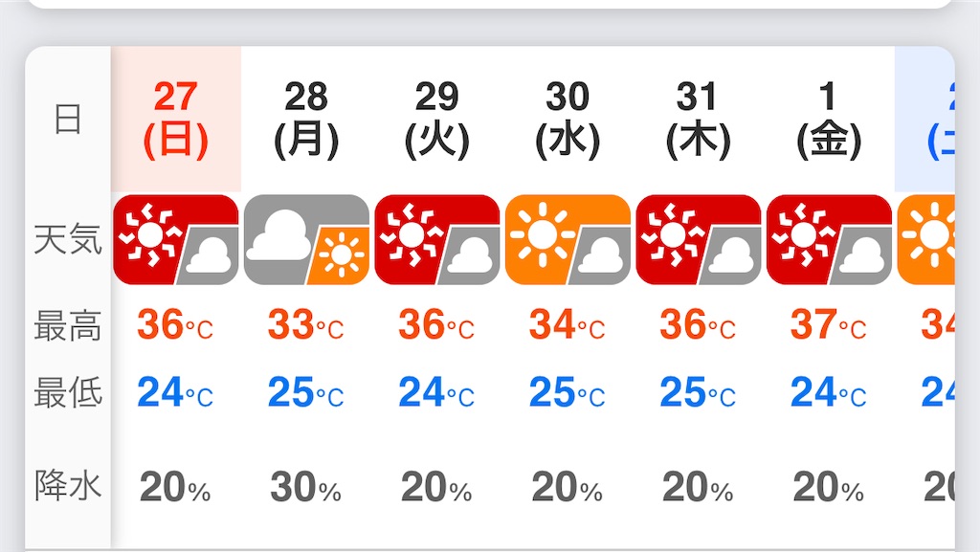Select the 31 (木) date header
The image size is (980, 552).
(698, 120)
